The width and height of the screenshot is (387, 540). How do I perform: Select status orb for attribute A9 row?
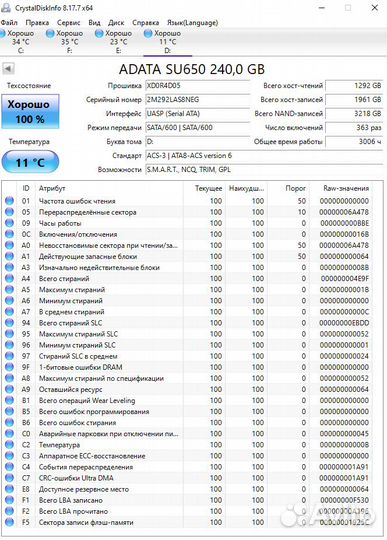click(9, 389)
